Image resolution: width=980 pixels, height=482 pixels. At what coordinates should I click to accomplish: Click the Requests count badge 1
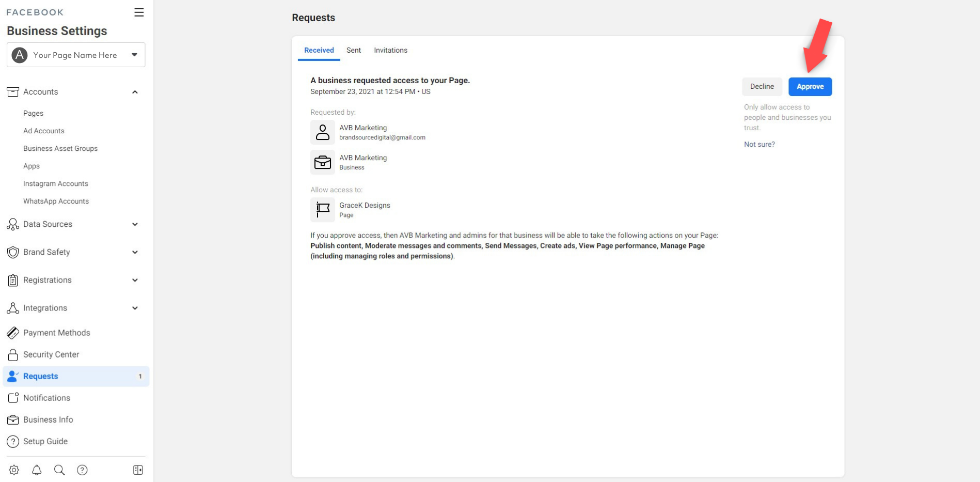(140, 376)
